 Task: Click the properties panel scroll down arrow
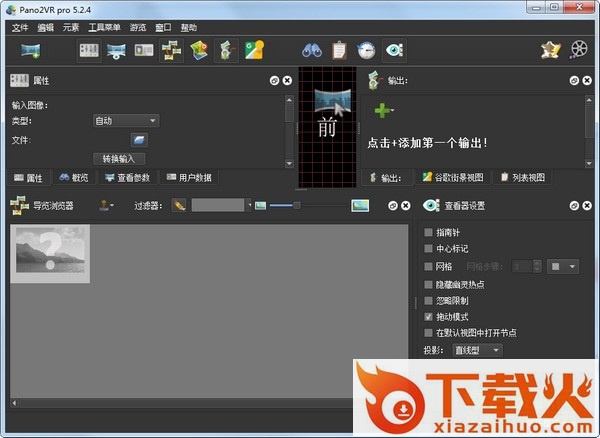click(289, 164)
